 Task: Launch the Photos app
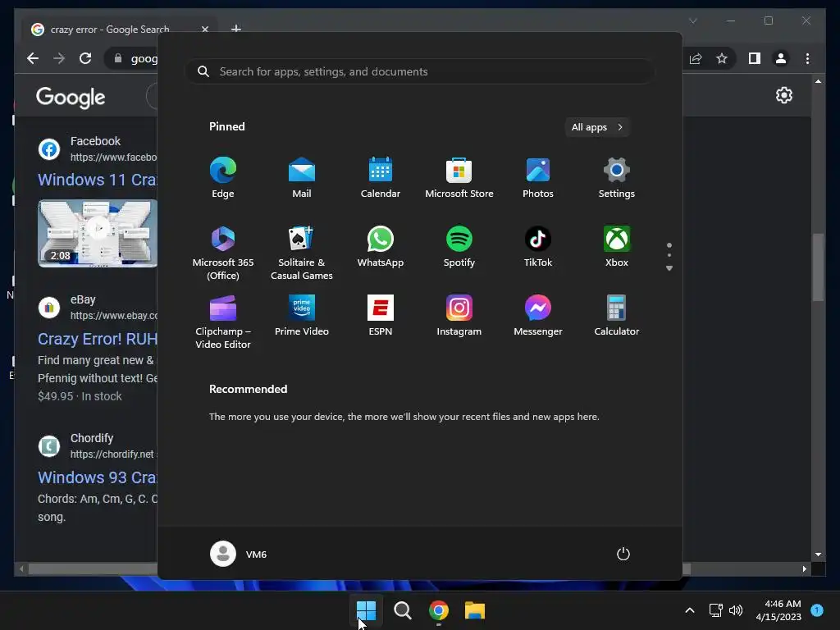538,178
